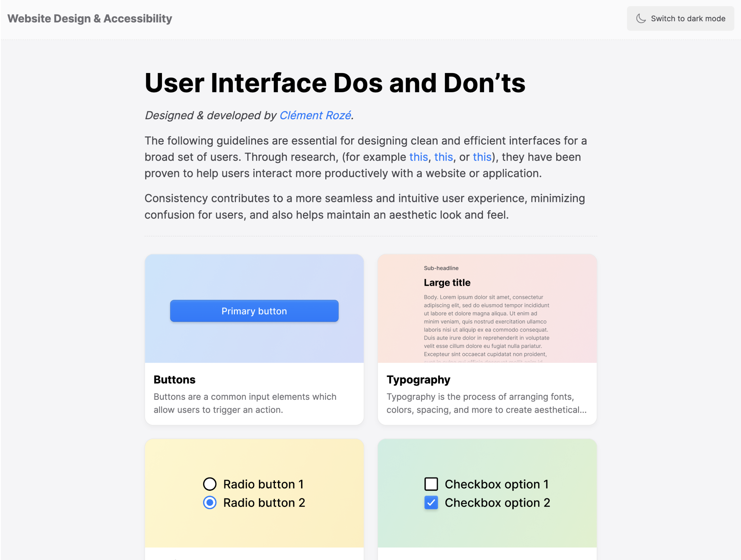Uncheck Checkbox option 2
This screenshot has height=560, width=741.
[431, 502]
